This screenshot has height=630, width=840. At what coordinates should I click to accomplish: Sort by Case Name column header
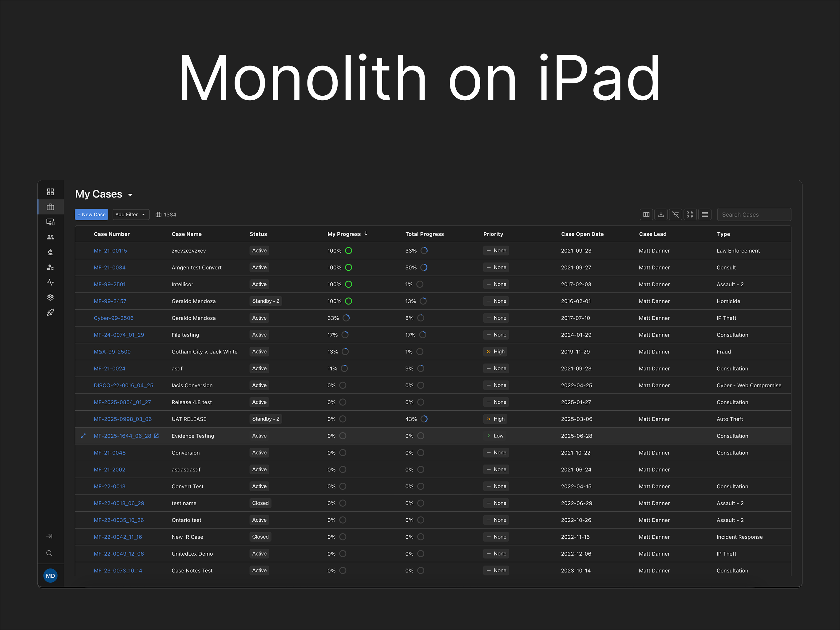click(x=186, y=234)
